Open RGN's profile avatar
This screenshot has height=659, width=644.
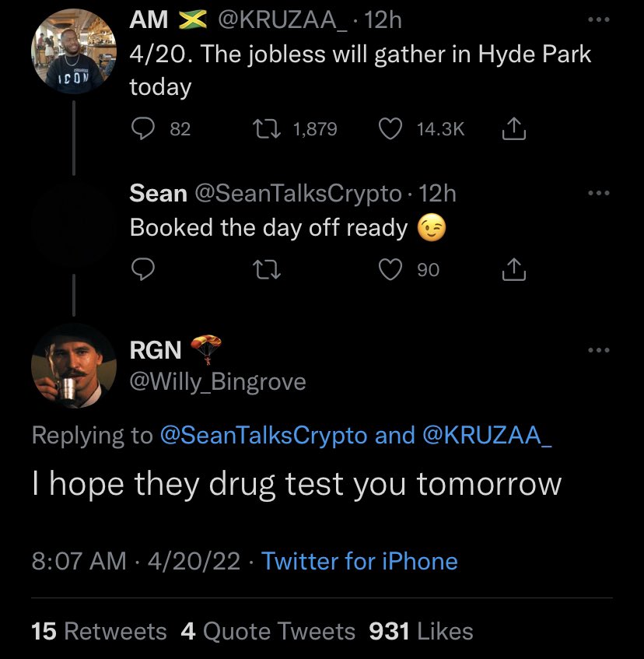(x=74, y=366)
